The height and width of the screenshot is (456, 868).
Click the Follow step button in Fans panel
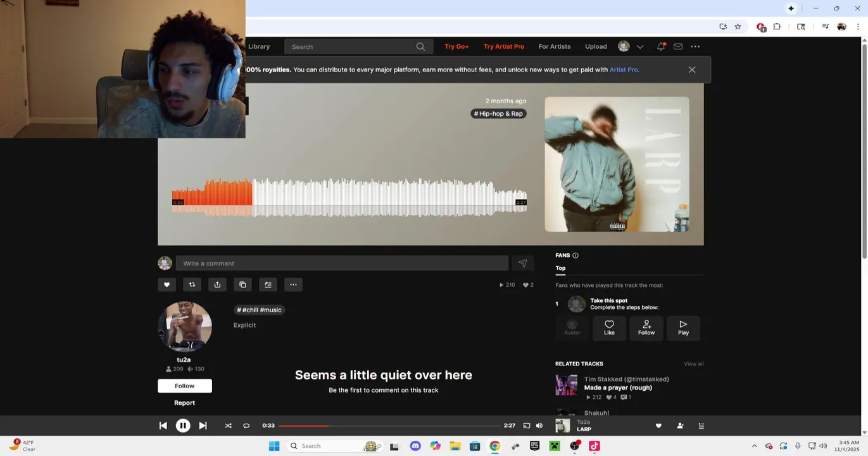click(x=646, y=328)
